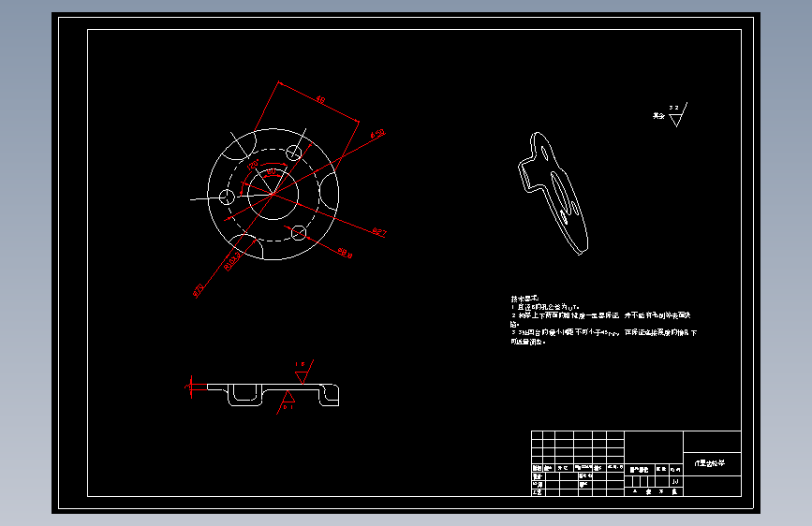The width and height of the screenshot is (812, 526).
Task: Click the 其余 label beside roughness symbol
Action: click(x=658, y=116)
